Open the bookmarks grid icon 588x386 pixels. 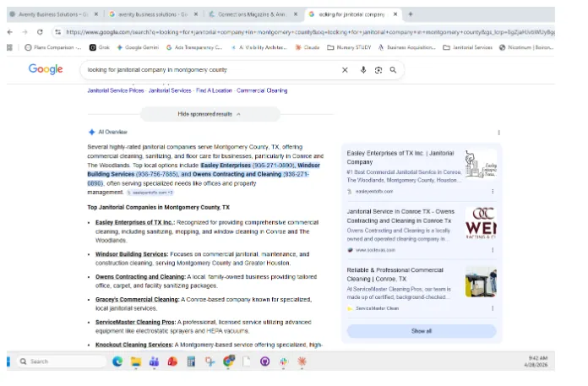tap(10, 47)
